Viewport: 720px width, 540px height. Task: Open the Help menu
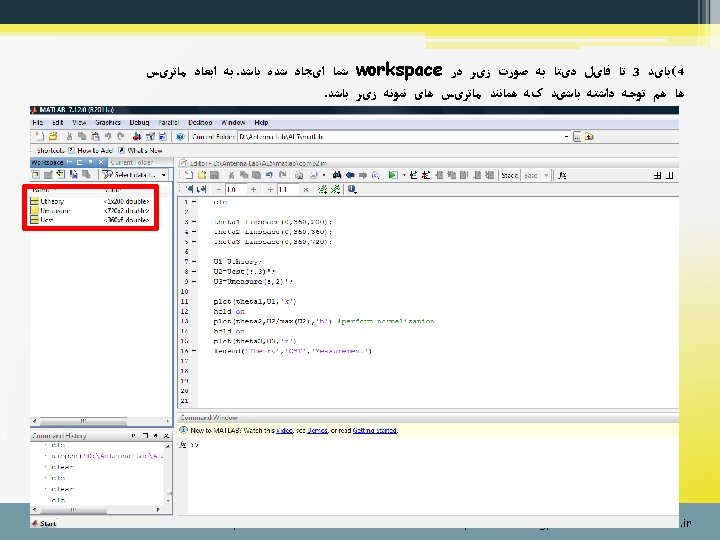pyautogui.click(x=261, y=123)
